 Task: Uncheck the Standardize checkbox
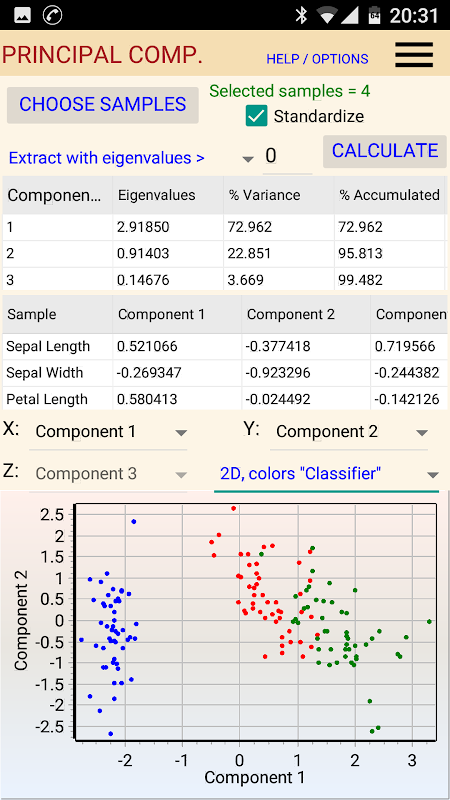[256, 116]
